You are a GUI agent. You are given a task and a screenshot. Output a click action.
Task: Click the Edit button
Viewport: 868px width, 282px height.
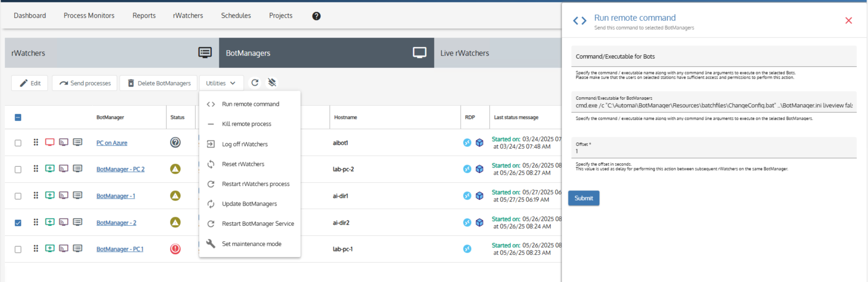tap(29, 83)
